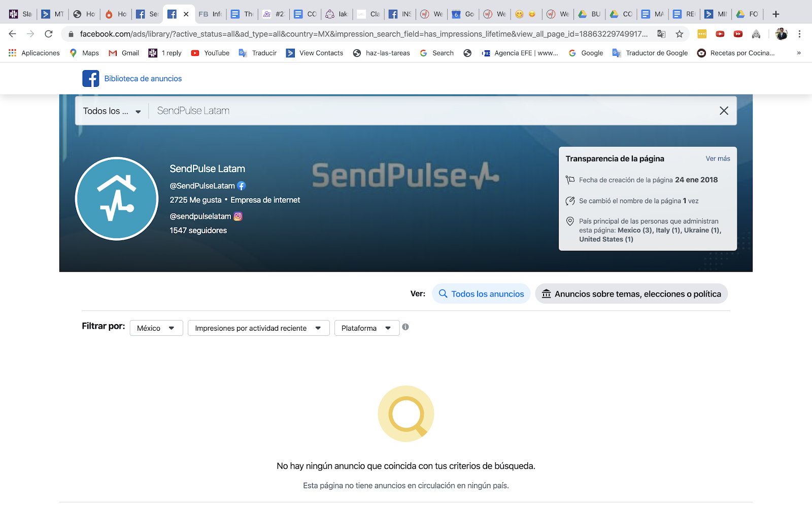The image size is (812, 508).
Task: Focus the SendPulse Latam search field
Action: coord(434,111)
